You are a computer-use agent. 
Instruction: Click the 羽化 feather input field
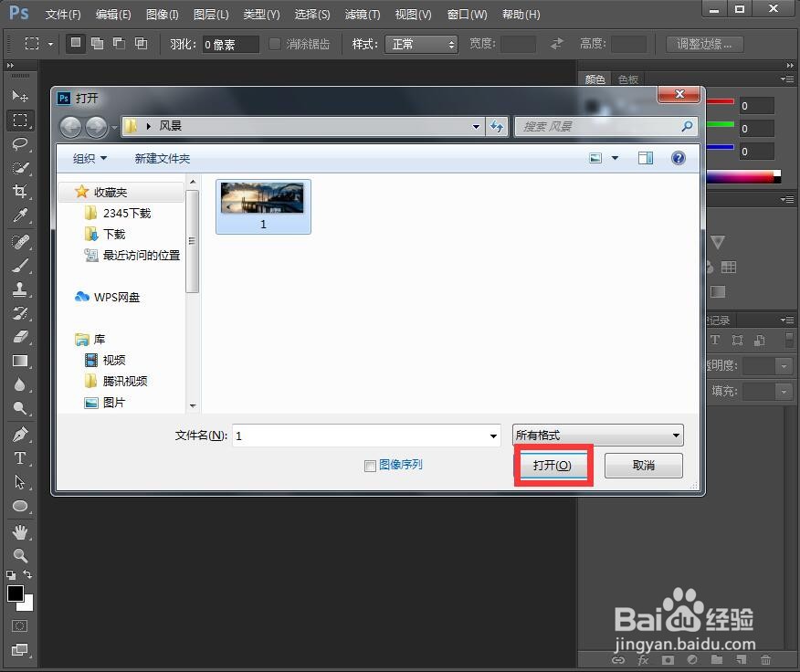click(230, 45)
